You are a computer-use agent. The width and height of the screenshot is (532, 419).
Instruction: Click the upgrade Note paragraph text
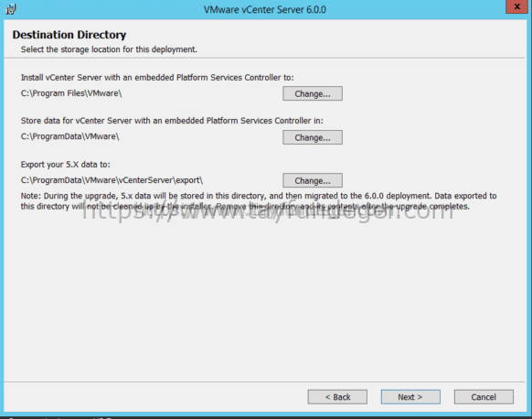[x=259, y=201]
